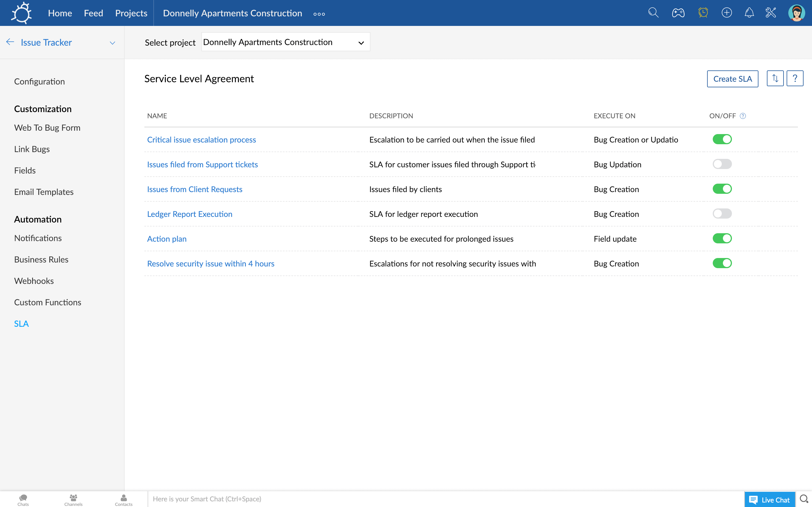
Task: Click the Create SLA button
Action: coord(732,79)
